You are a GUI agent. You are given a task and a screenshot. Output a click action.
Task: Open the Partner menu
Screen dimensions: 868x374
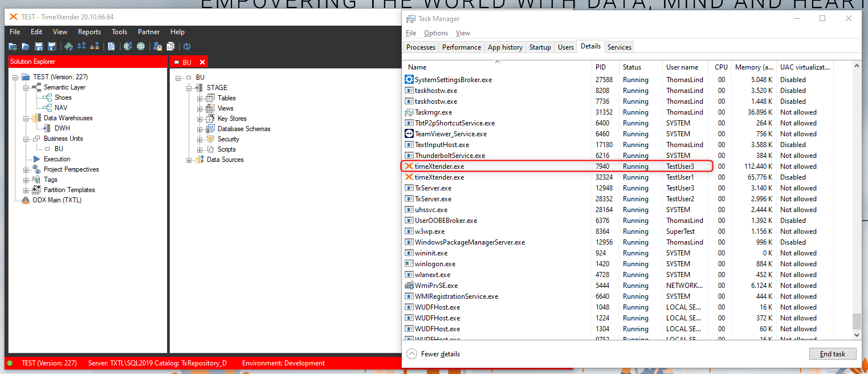coord(149,32)
